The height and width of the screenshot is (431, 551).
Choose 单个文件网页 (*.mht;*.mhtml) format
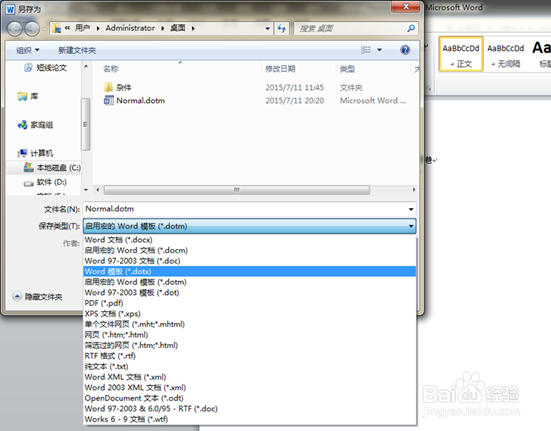[249, 324]
